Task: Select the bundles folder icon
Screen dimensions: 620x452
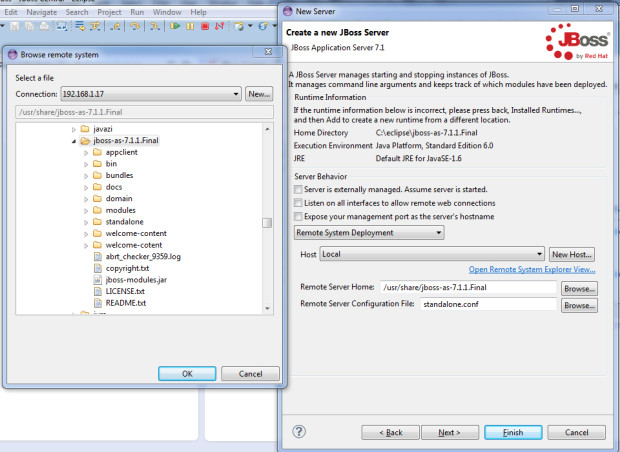Action: click(x=97, y=175)
